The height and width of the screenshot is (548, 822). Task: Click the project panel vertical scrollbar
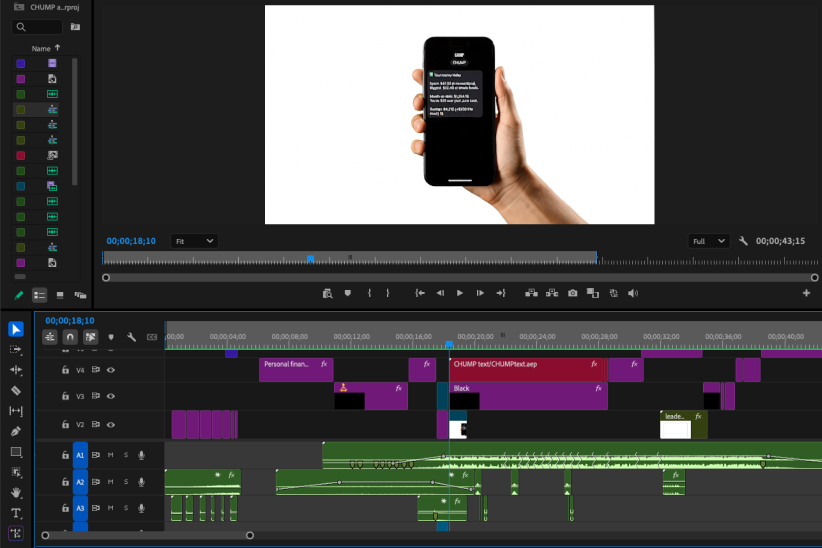pos(74,121)
